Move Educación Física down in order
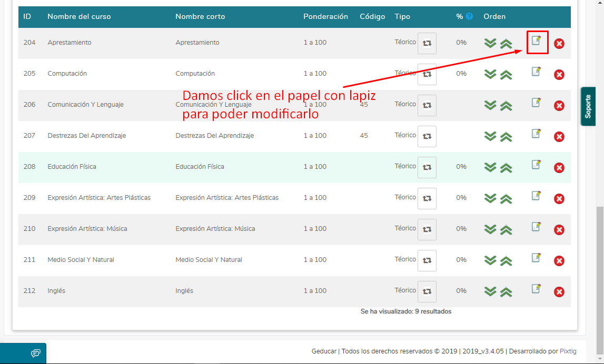 tap(490, 167)
